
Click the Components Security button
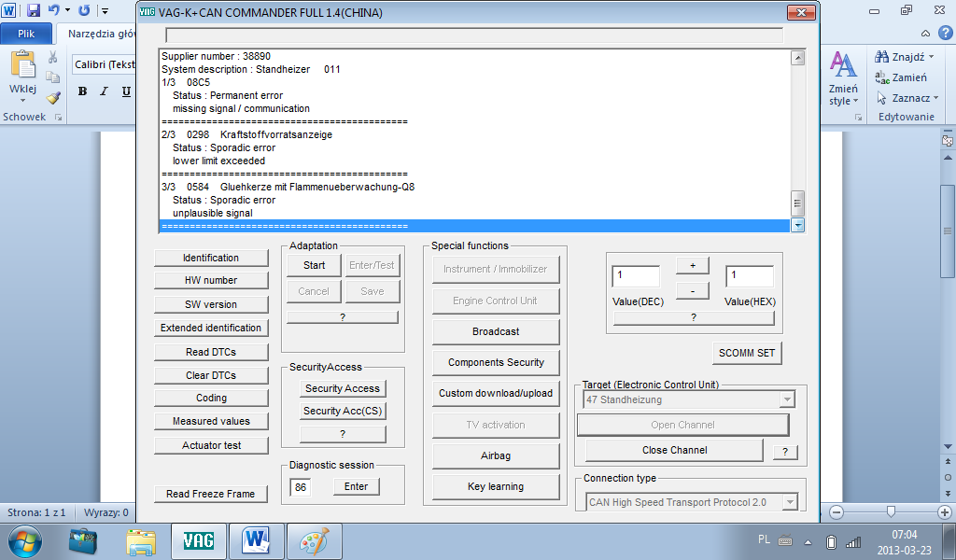[x=496, y=362]
